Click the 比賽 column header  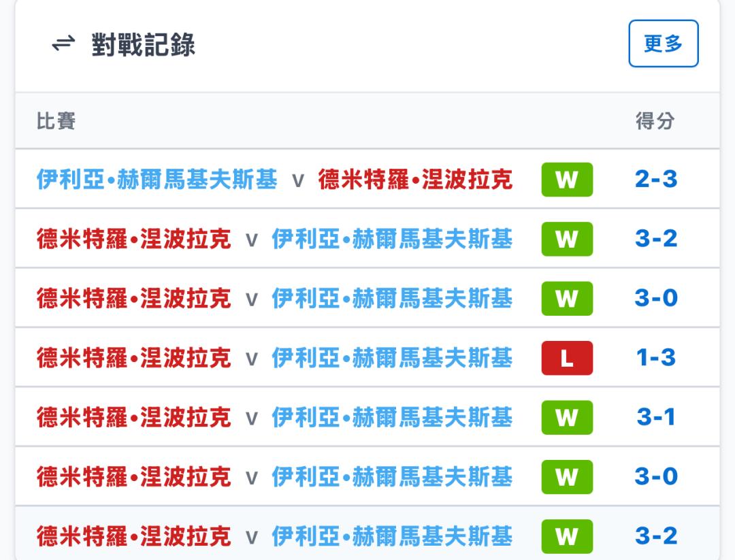pyautogui.click(x=56, y=121)
